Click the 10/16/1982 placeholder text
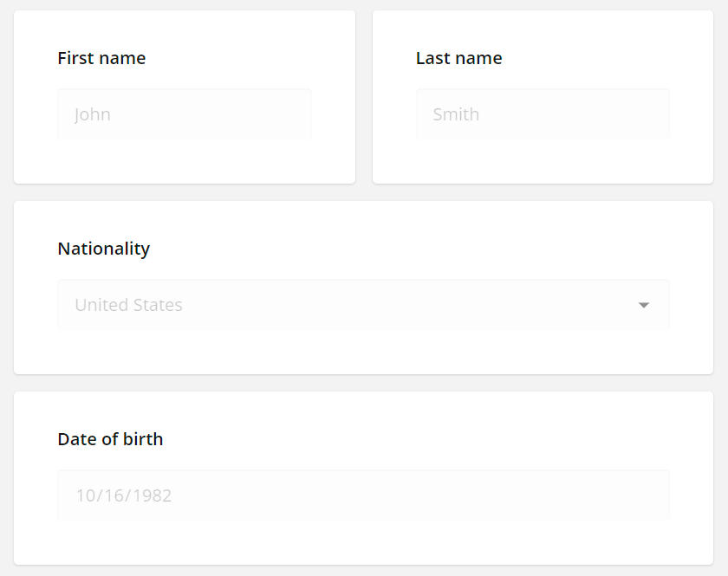Viewport: 728px width, 576px height. pos(123,495)
